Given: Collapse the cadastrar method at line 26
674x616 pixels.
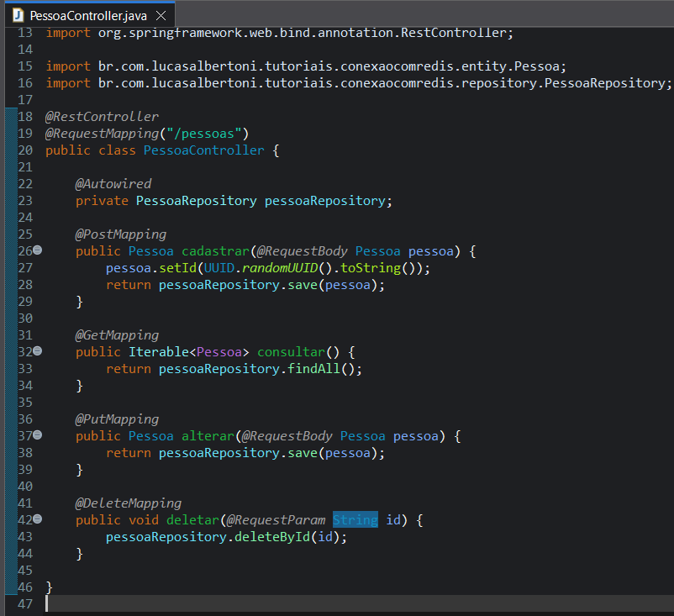Looking at the screenshot, I should [x=37, y=250].
